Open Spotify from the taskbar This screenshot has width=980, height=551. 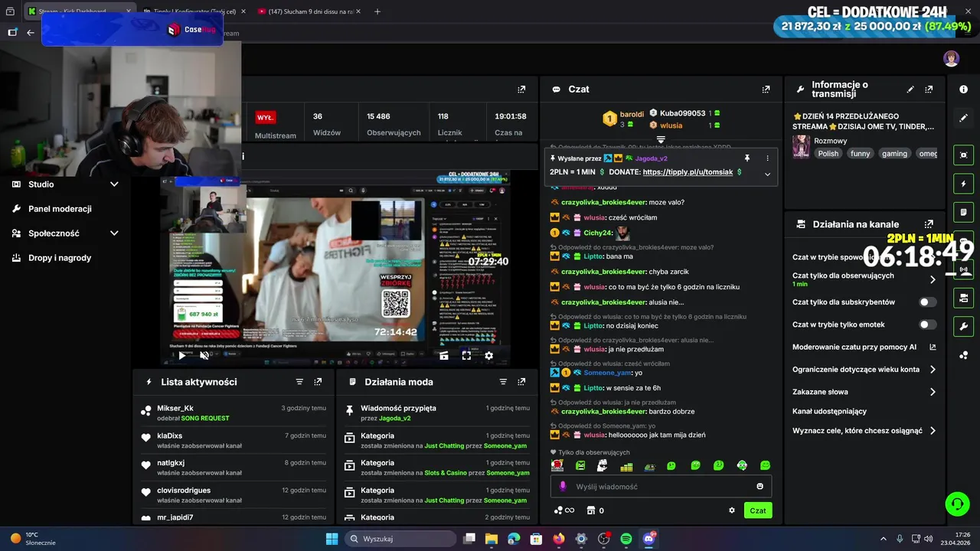coord(626,539)
